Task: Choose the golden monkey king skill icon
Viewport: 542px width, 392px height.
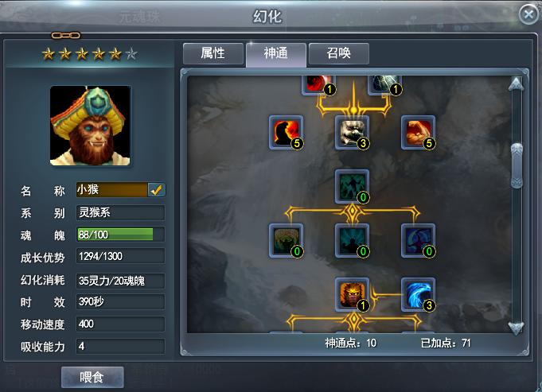Action: pos(353,295)
